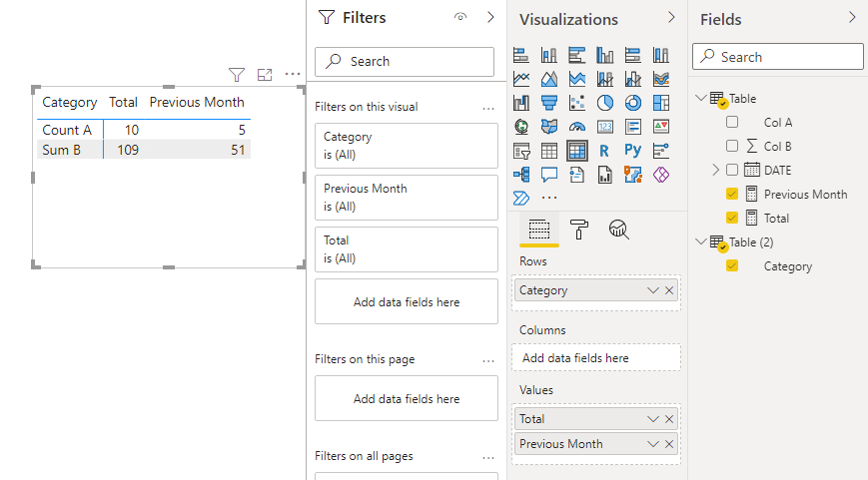Click the visual header filter icon
The image size is (868, 480).
click(x=237, y=74)
